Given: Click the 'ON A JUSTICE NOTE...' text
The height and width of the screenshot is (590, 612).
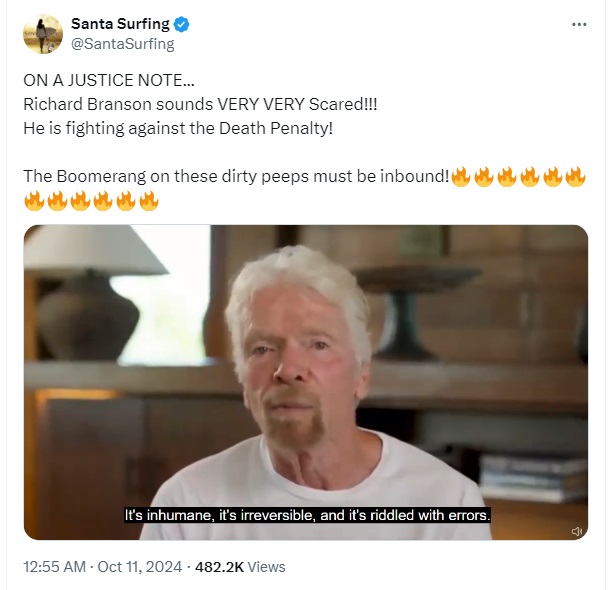Looking at the screenshot, I should [x=109, y=80].
